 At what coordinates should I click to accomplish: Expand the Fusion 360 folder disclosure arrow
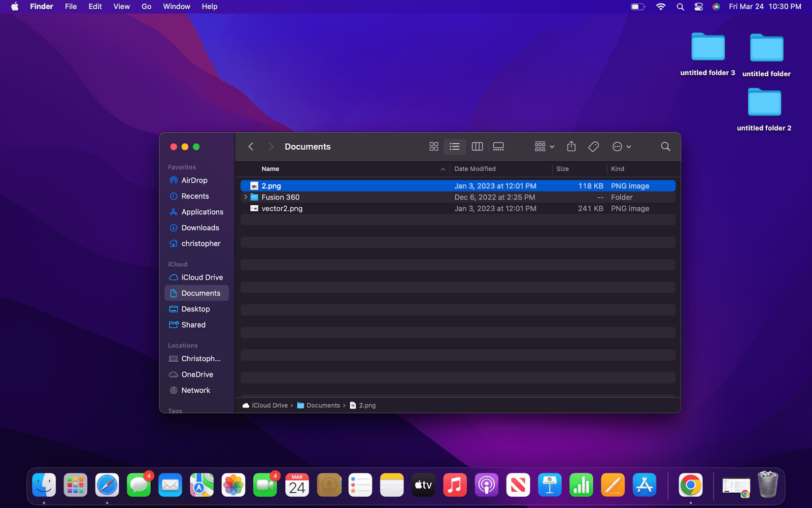[x=246, y=197]
